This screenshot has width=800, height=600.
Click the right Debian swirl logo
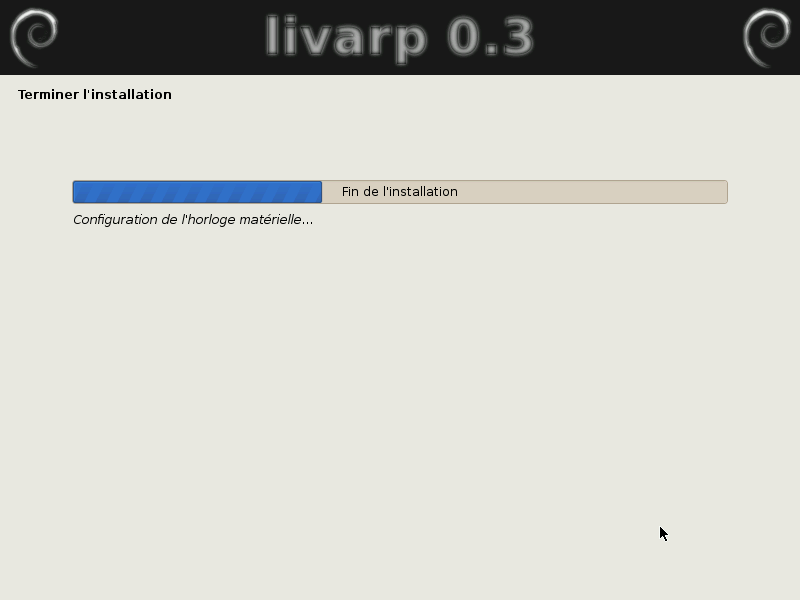coord(766,37)
